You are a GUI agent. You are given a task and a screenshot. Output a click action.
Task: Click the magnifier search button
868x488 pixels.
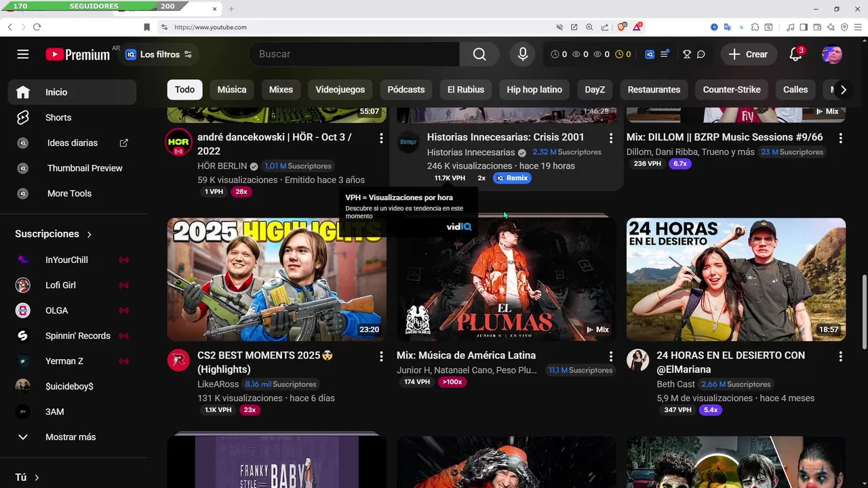[x=479, y=54]
